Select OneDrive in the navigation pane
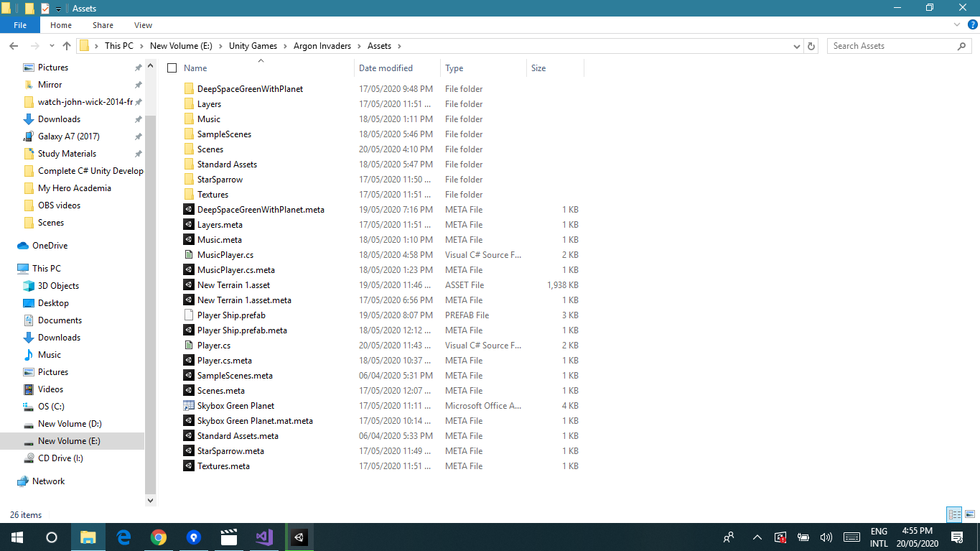980x551 pixels. point(50,246)
